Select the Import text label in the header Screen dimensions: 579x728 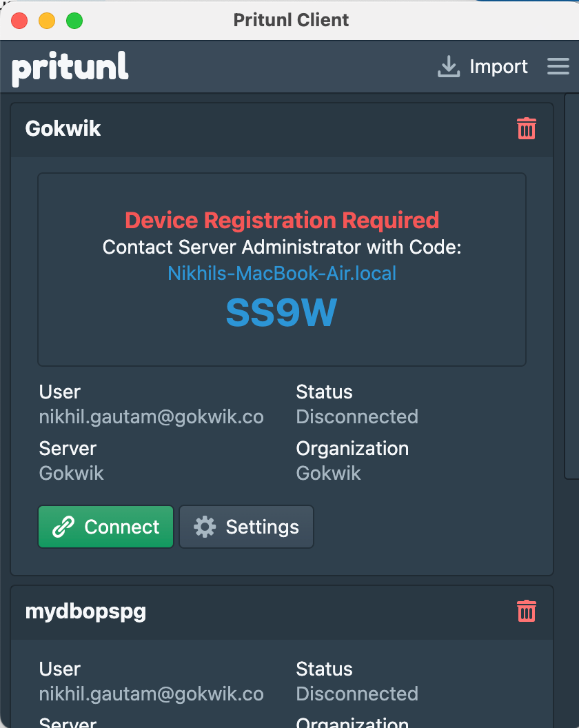(498, 67)
